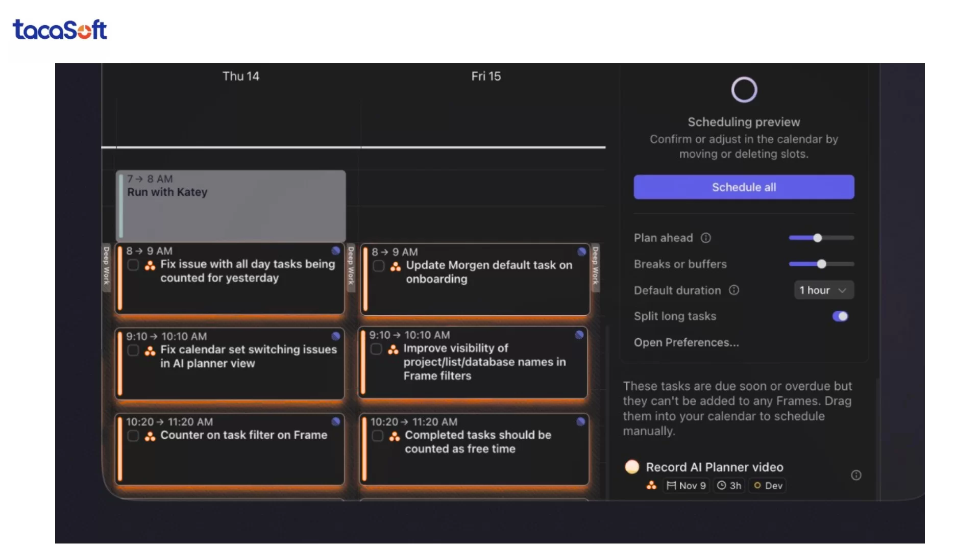Image resolution: width=980 pixels, height=551 pixels.
Task: Click info icon for Record AI Planner video
Action: 856,475
